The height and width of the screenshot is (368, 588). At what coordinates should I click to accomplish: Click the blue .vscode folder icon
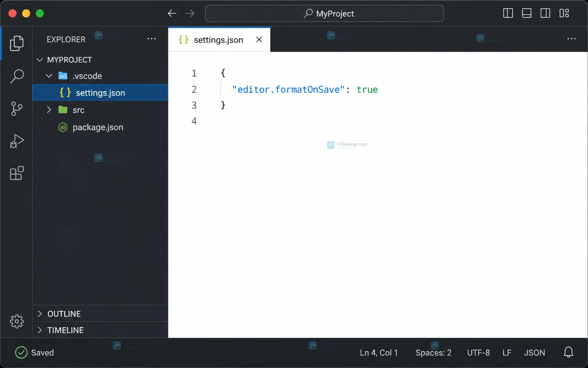coord(63,76)
